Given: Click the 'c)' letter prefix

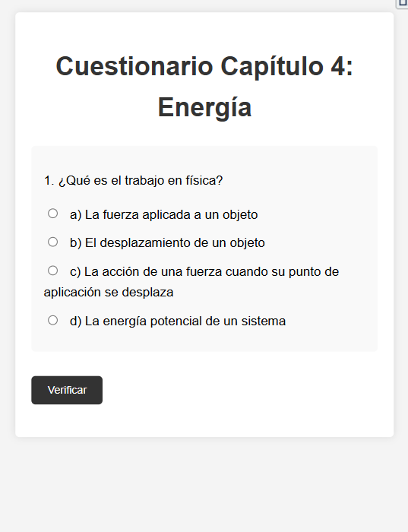Looking at the screenshot, I should [75, 272].
